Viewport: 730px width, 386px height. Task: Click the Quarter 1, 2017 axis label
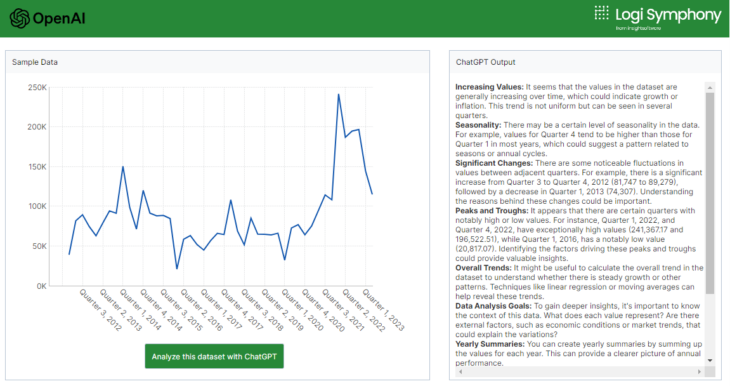(222, 310)
